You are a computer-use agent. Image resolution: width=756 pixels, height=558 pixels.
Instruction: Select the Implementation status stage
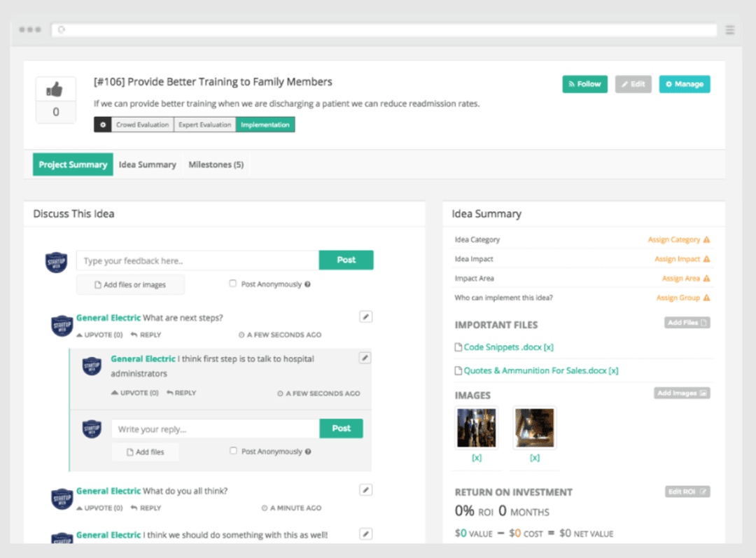[x=265, y=125]
